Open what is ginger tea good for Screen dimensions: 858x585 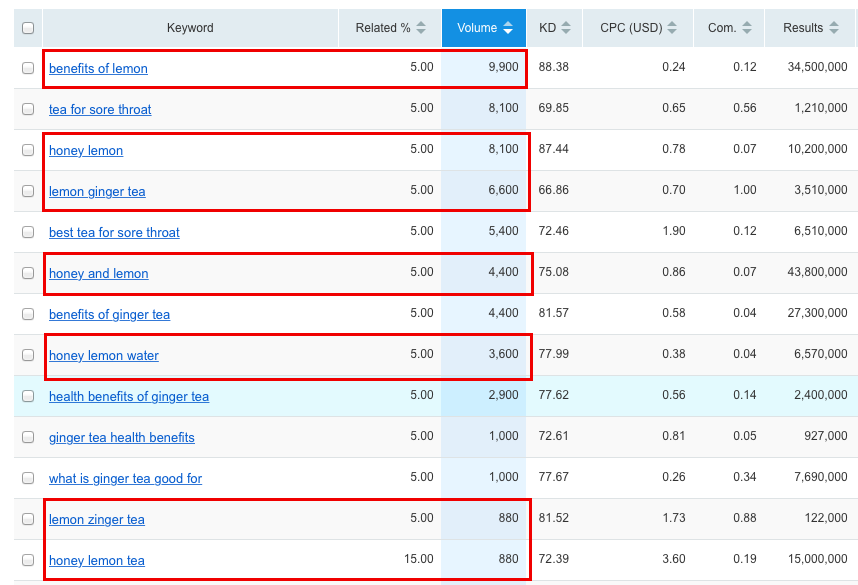point(125,479)
